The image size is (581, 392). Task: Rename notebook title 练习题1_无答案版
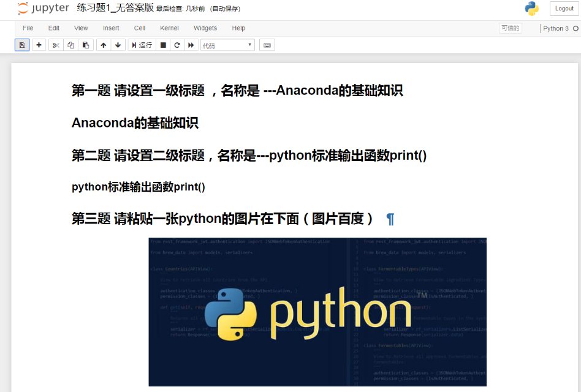tap(115, 8)
